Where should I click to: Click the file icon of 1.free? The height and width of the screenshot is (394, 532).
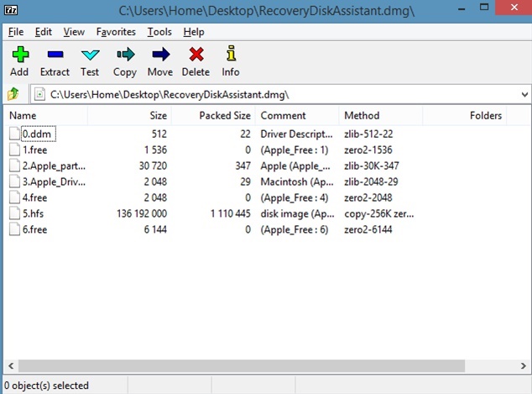pyautogui.click(x=14, y=150)
